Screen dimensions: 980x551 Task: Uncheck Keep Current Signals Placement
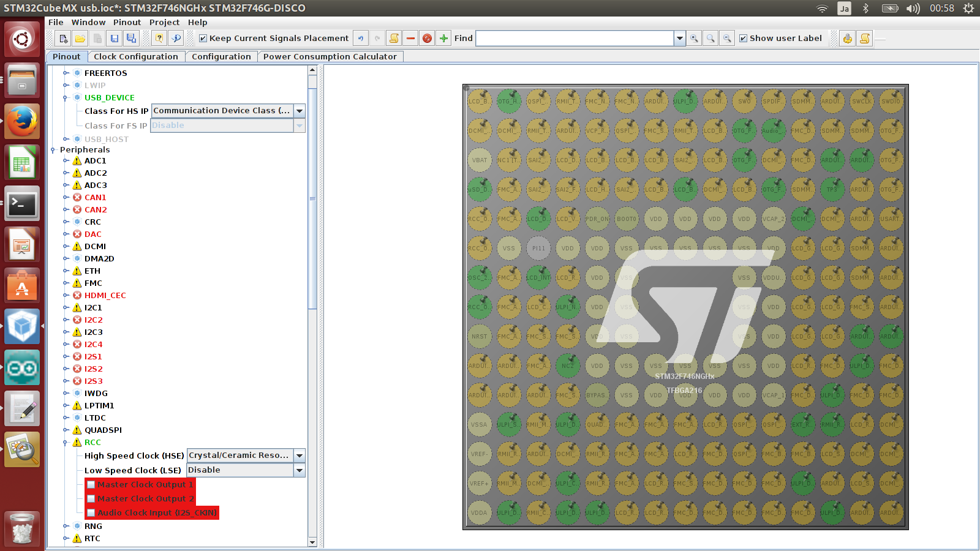click(203, 39)
